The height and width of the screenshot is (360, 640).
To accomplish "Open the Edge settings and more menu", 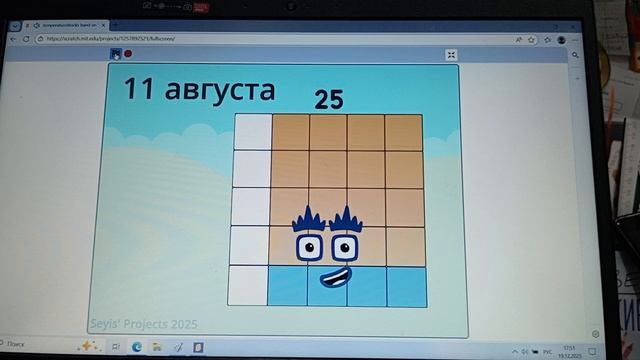I will click(x=575, y=40).
